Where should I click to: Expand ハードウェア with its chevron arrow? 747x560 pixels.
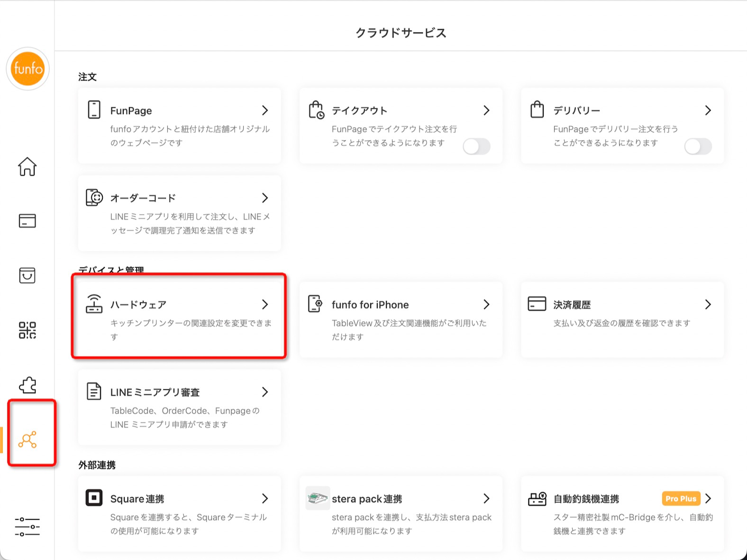click(265, 305)
